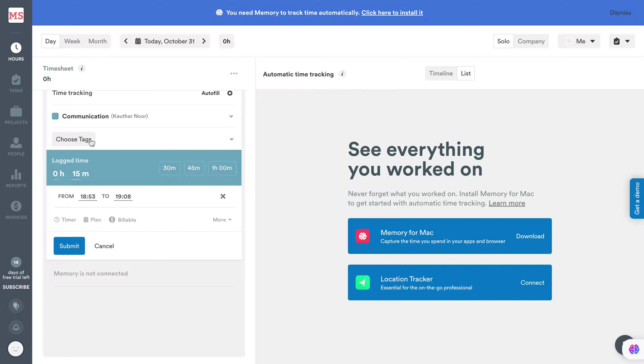Switch to List view

tap(466, 73)
